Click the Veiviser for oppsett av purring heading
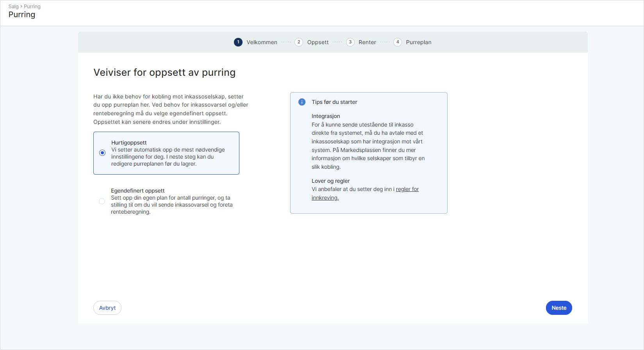The height and width of the screenshot is (350, 644). tap(164, 73)
